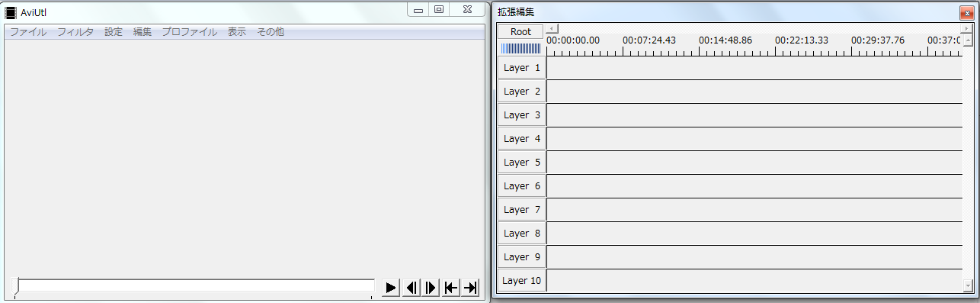Toggle Layer 4 visibility button
This screenshot has height=303, width=980.
point(522,139)
